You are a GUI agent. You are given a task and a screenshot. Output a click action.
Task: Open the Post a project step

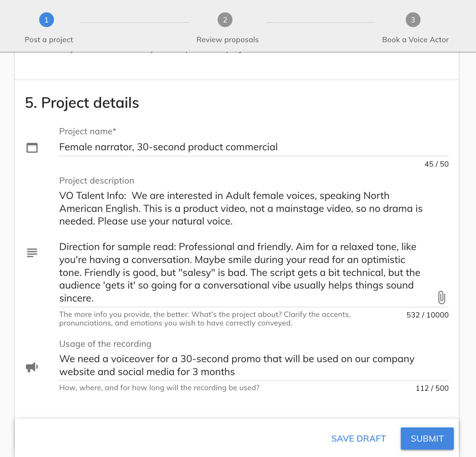click(x=49, y=40)
